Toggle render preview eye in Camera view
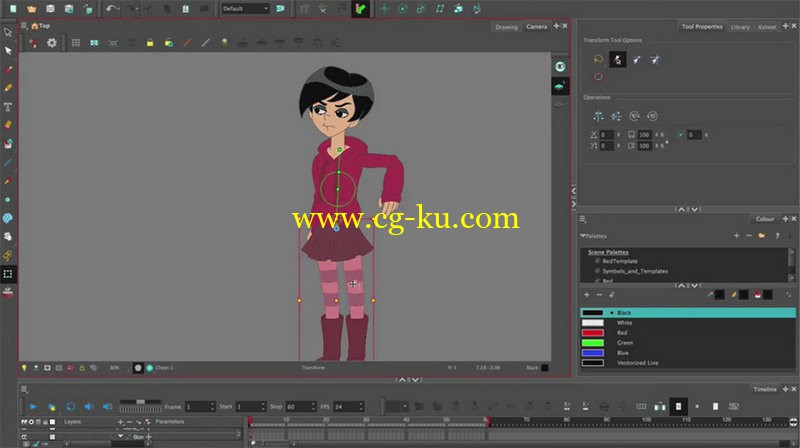Viewport: 800px width, 448px height. [560, 67]
